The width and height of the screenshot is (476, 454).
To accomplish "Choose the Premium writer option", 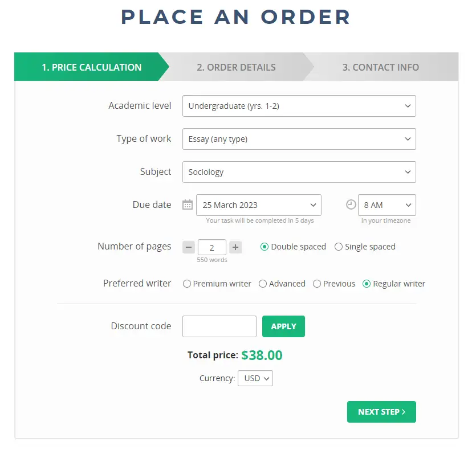I will click(x=187, y=283).
